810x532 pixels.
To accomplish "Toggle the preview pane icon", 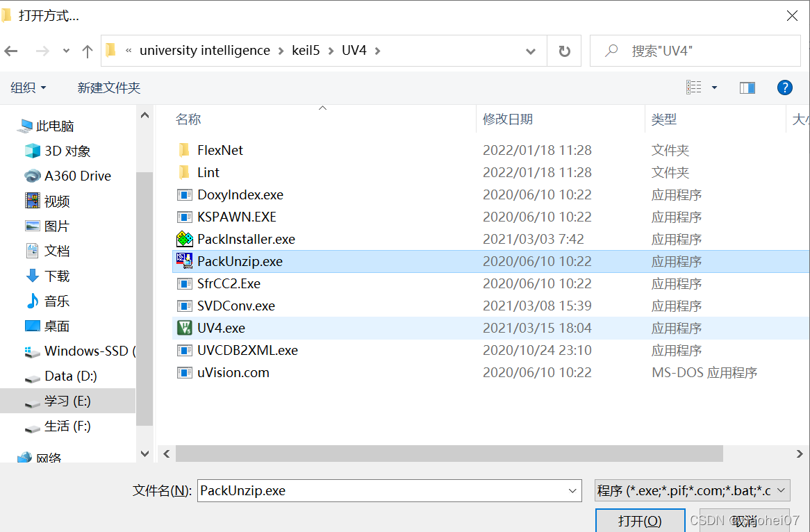I will point(747,88).
